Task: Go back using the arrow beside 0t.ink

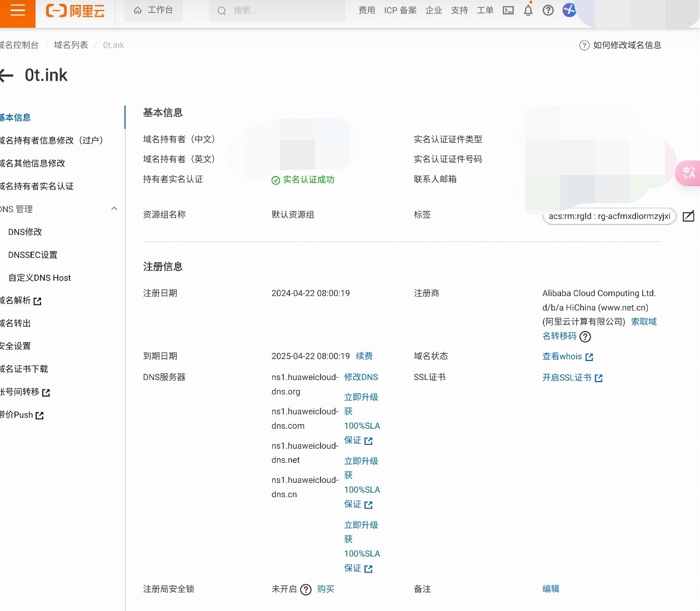Action: pos(7,76)
